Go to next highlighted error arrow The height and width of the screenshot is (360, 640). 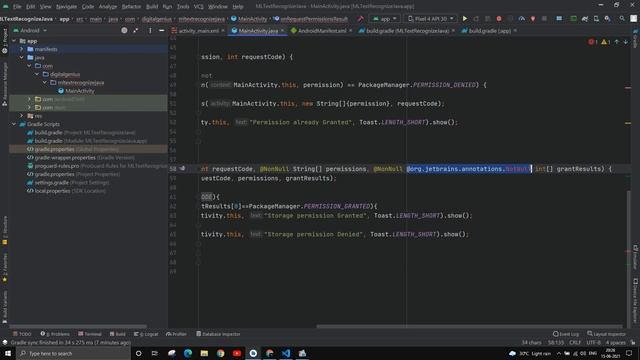pyautogui.click(x=625, y=42)
